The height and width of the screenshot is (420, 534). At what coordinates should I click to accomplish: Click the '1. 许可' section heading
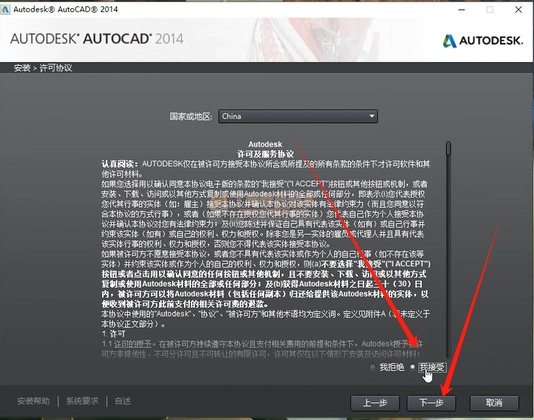click(114, 334)
